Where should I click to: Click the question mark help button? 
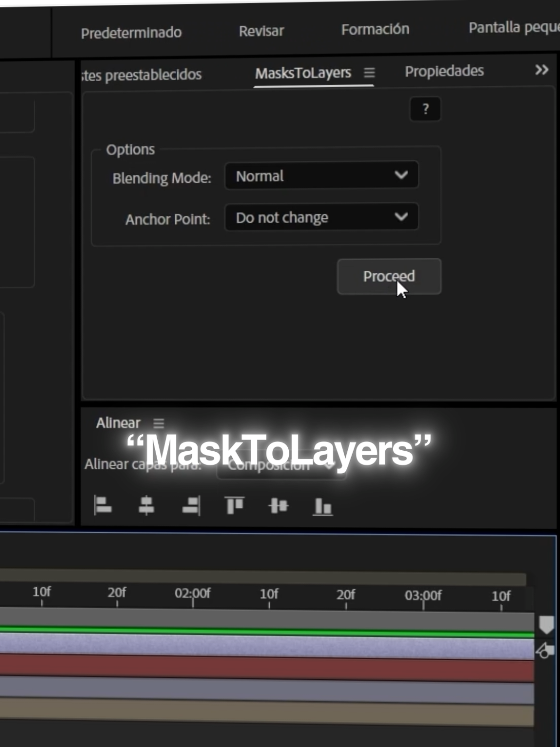coord(425,109)
